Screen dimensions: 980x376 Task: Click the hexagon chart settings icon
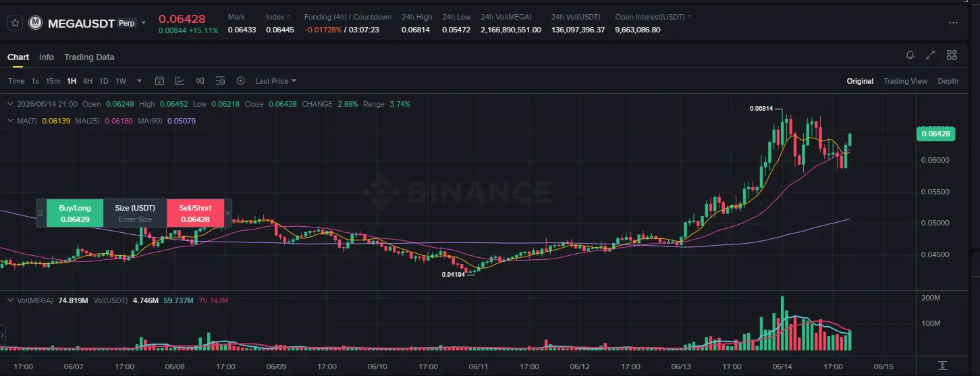click(240, 81)
